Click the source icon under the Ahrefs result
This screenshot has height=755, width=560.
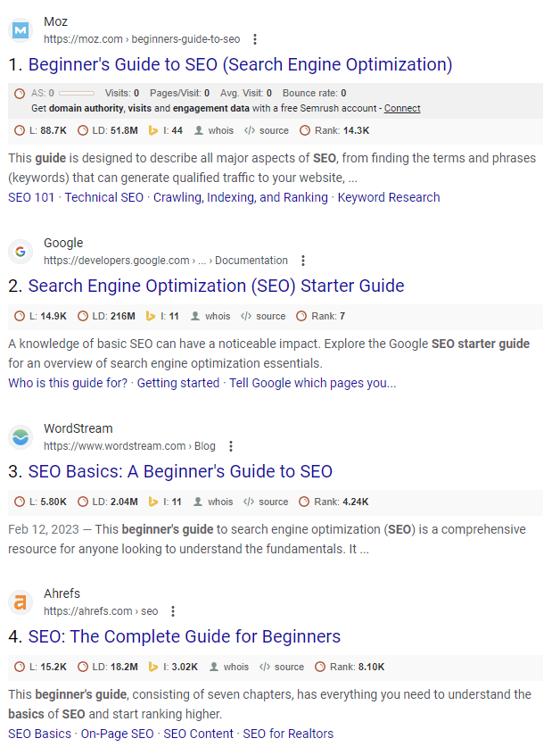(266, 667)
